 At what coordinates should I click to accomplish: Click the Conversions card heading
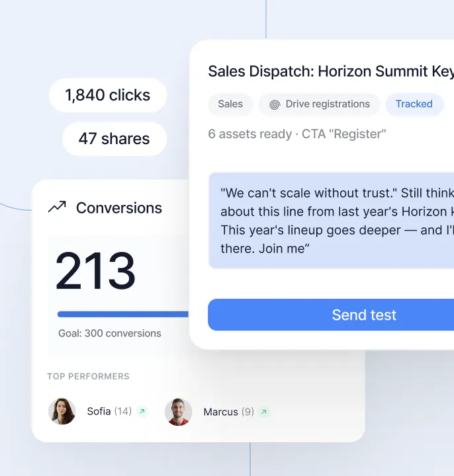119,208
